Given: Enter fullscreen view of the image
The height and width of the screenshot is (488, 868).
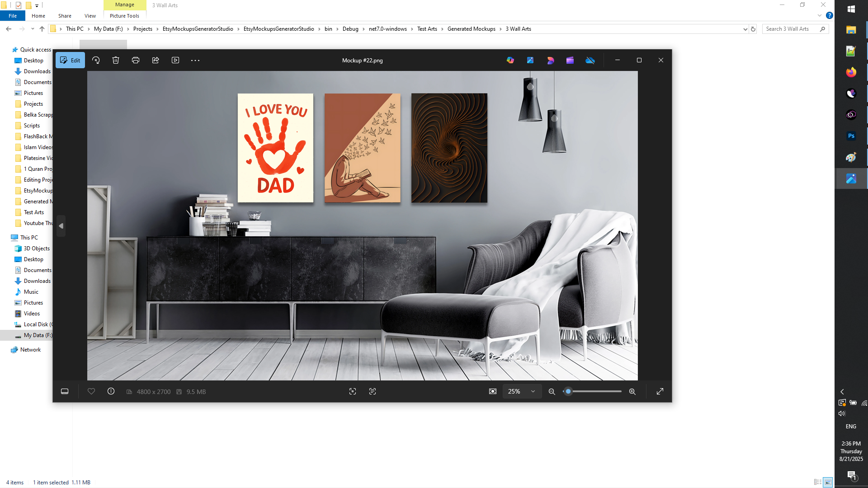Looking at the screenshot, I should tap(660, 391).
